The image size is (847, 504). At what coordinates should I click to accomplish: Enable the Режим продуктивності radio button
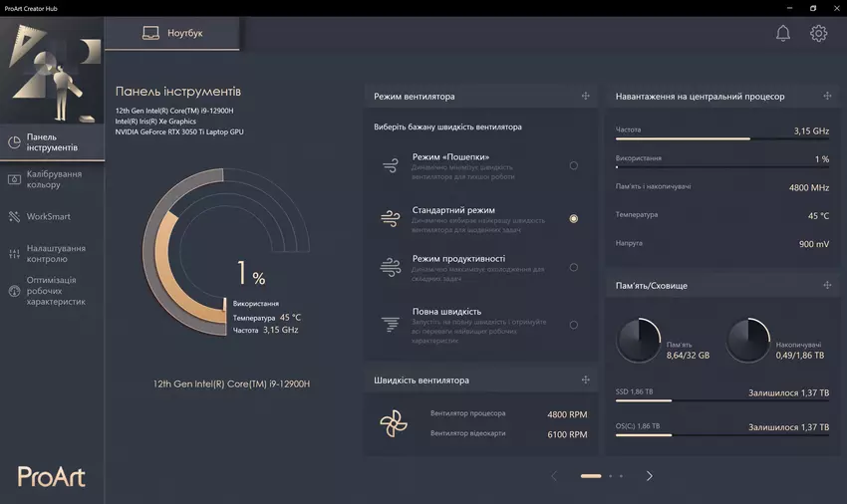coord(573,267)
